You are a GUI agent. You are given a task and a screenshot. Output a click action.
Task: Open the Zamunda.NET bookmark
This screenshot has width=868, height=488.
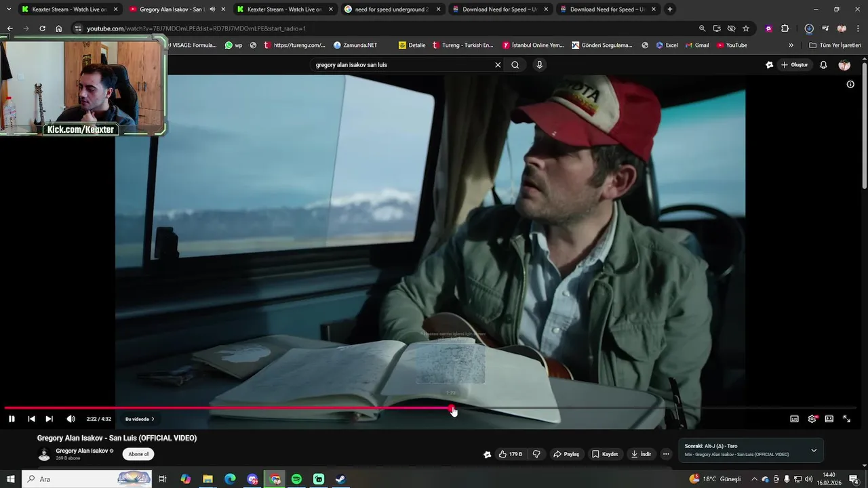tap(355, 45)
